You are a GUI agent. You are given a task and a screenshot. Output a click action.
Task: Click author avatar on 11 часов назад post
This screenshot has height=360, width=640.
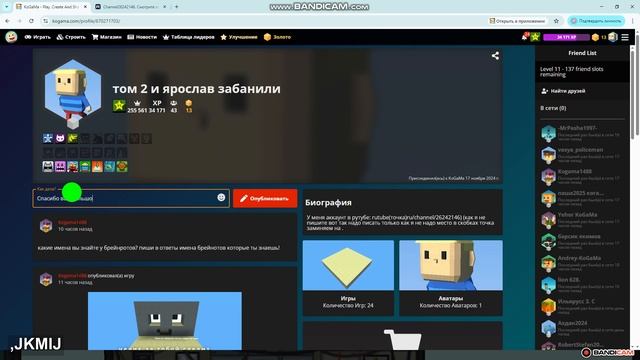point(46,279)
